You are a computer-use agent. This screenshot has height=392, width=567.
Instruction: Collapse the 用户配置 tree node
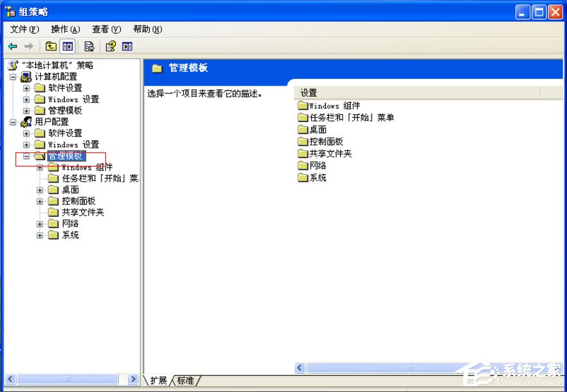tap(14, 121)
